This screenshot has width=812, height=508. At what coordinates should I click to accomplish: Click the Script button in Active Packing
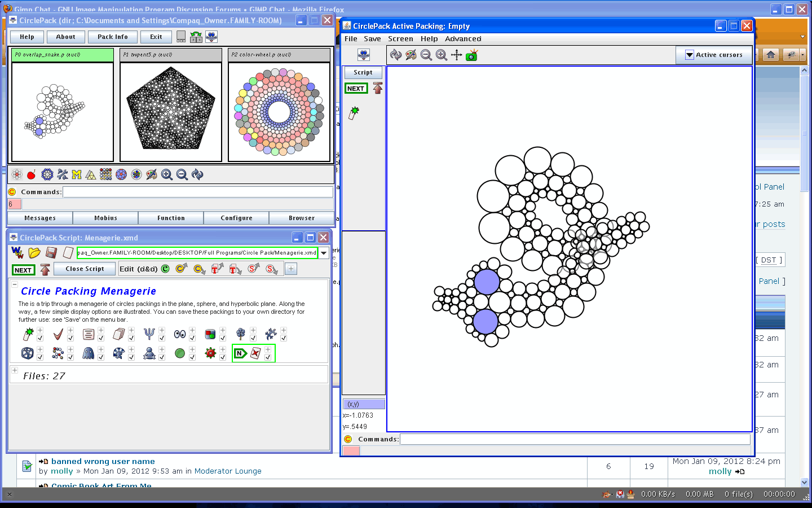[363, 72]
